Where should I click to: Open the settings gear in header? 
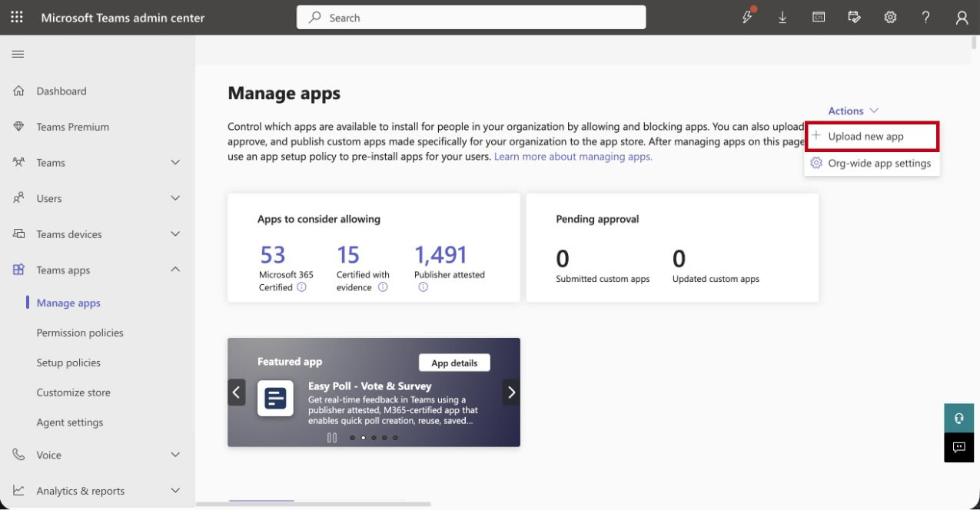click(890, 18)
